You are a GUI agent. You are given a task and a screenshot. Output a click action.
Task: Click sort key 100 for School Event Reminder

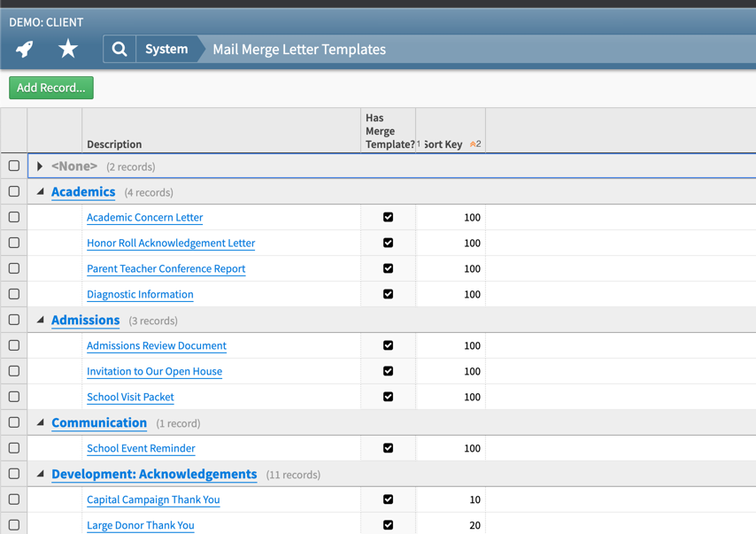[x=472, y=449]
